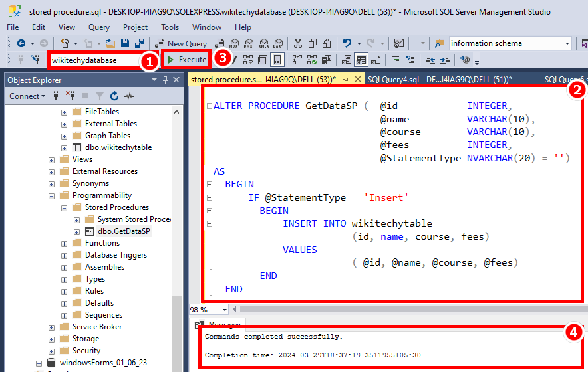Click the Undo arrow icon
Screen dimensions: 588x372
tap(348, 43)
